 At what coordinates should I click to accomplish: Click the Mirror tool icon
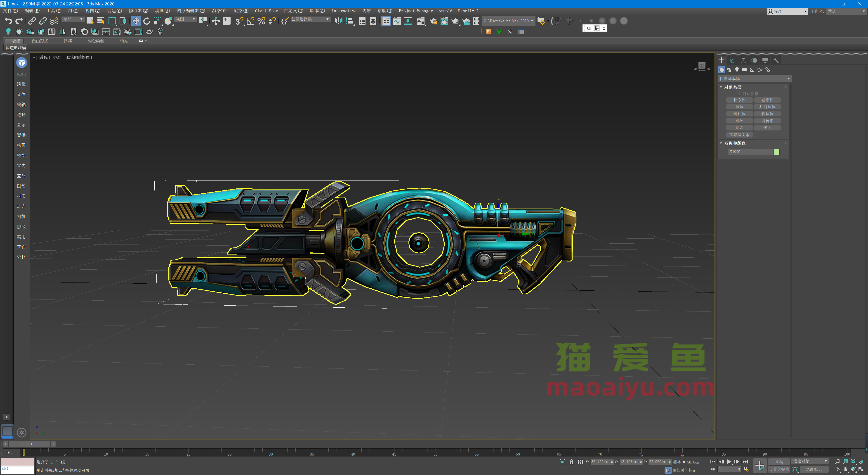pos(338,21)
